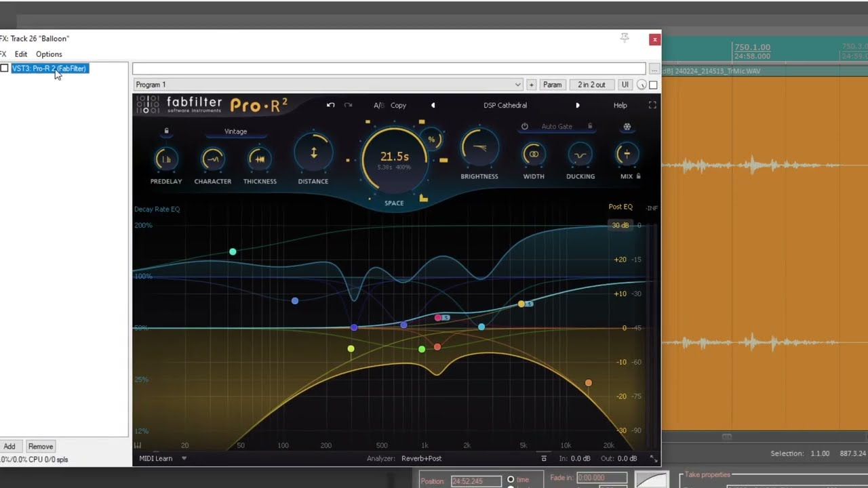Select VST3: Pro-R 2 (FabFilter) in FX list
868x488 pixels.
click(50, 68)
